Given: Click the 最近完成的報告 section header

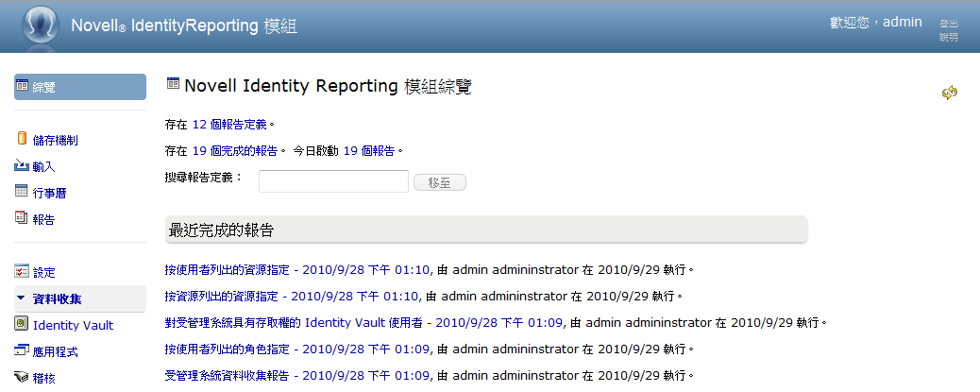Looking at the screenshot, I should (486, 230).
